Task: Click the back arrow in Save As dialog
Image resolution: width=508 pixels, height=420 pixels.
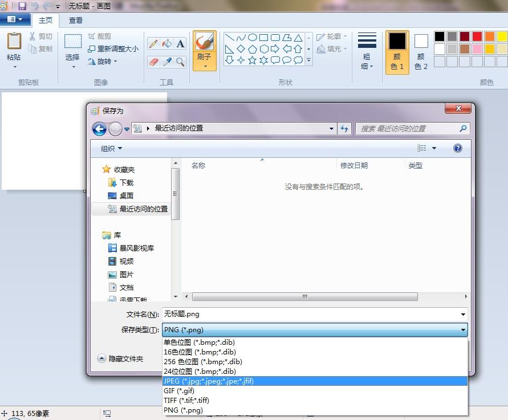Action: tap(99, 129)
